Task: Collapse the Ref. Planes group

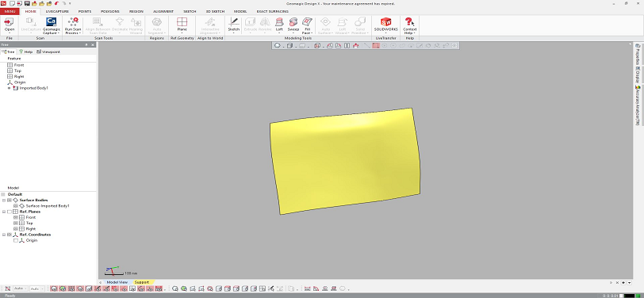Action: click(x=4, y=212)
